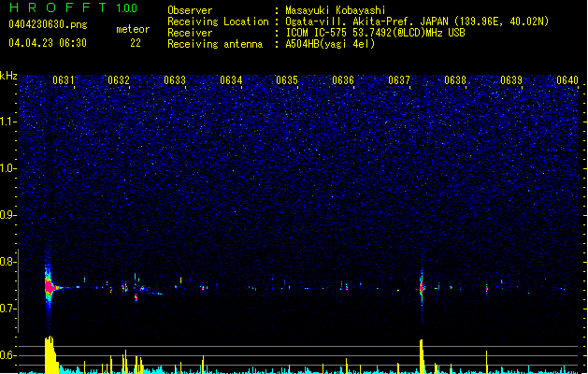The width and height of the screenshot is (588, 374).
Task: Click the 0638 time marker
Action: pos(455,80)
